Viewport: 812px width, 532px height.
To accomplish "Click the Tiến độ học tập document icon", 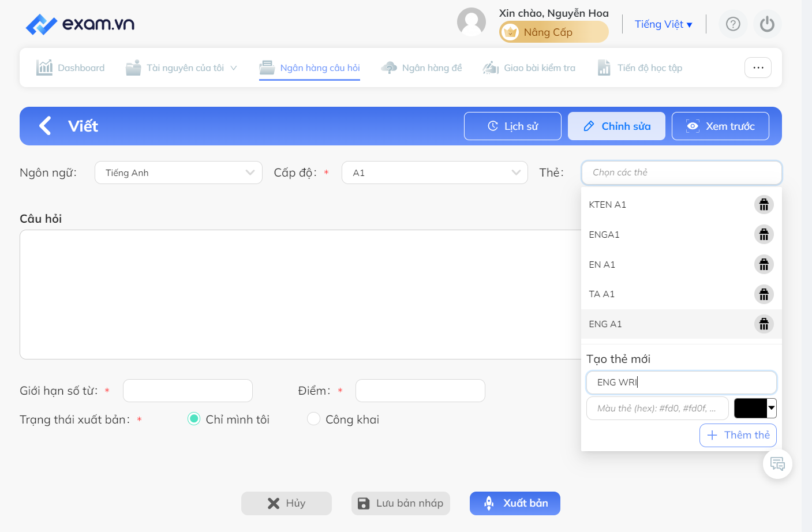I will (604, 68).
